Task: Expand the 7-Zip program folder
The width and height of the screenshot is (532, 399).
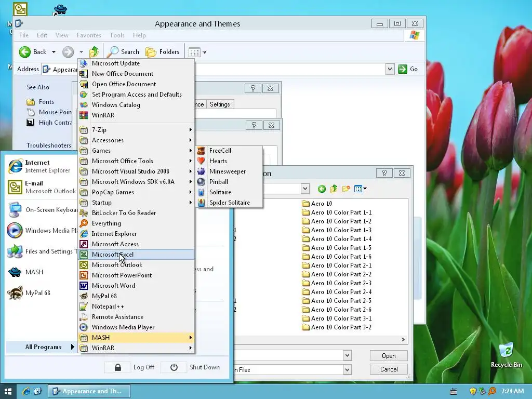Action: [x=136, y=129]
